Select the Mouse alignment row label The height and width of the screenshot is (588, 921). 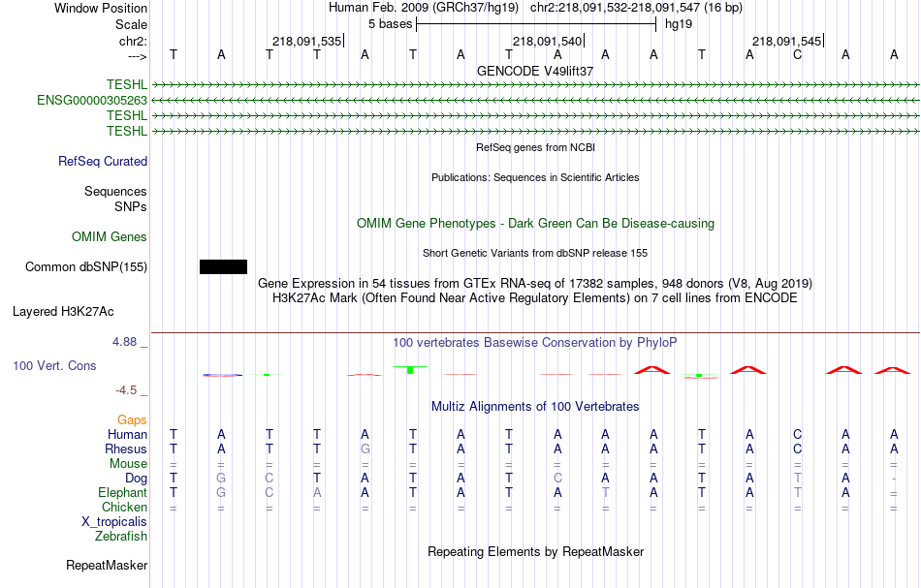point(128,464)
